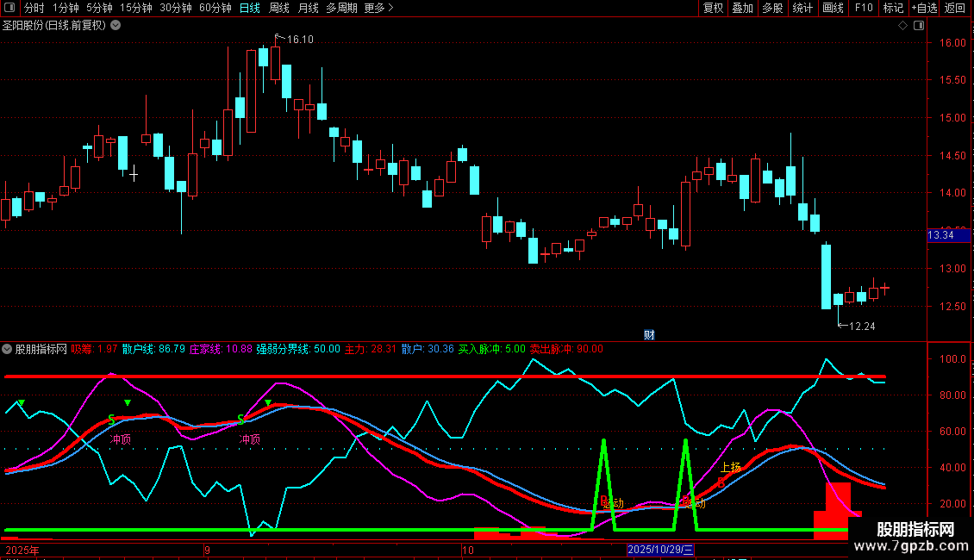This screenshot has height=560, width=974.
Task: Click the 返回 back button
Action: (955, 8)
